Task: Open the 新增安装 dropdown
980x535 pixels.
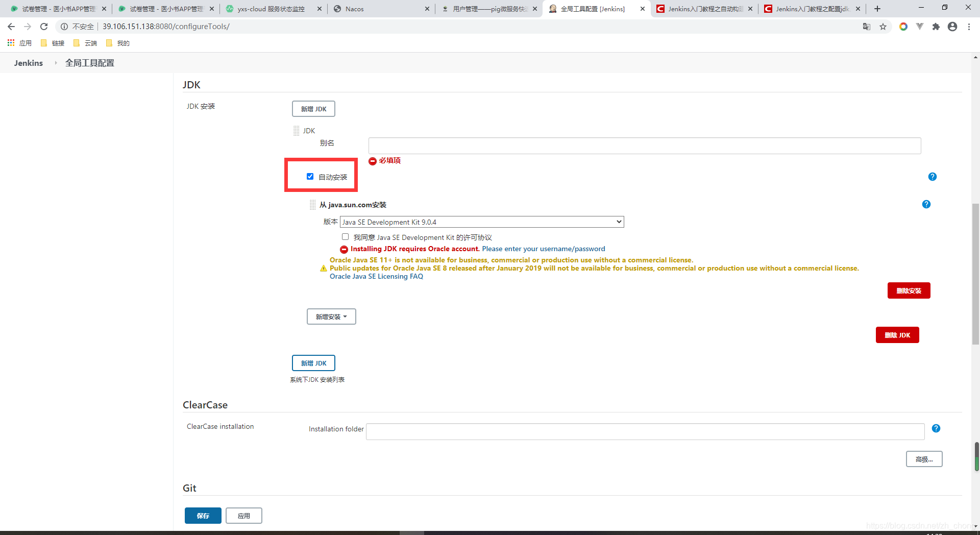Action: 331,317
